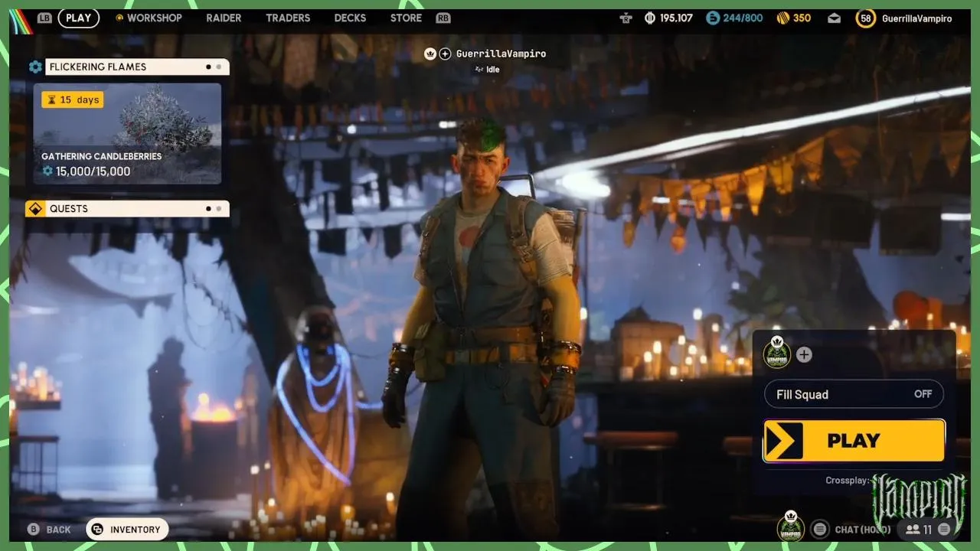The width and height of the screenshot is (980, 551).
Task: Click the controller icon on Inventory button
Action: click(97, 529)
